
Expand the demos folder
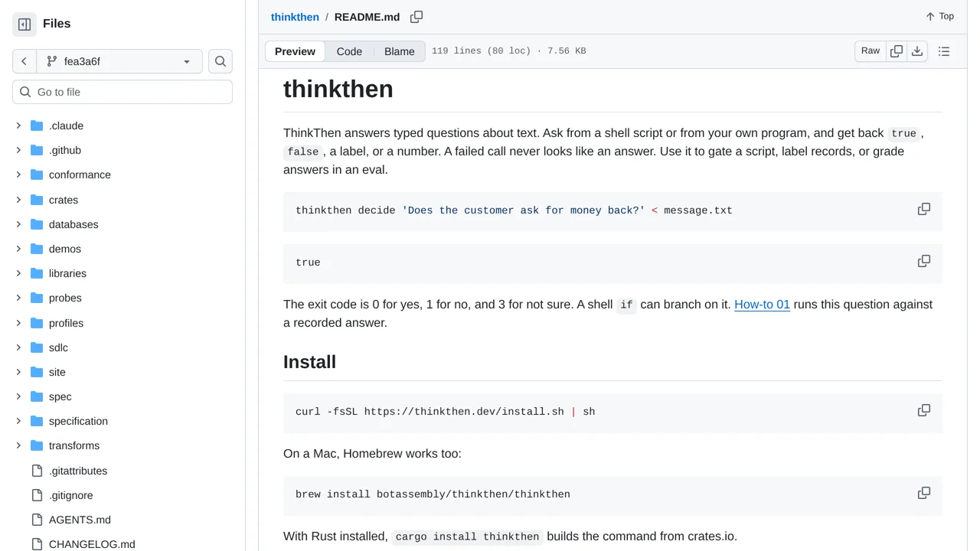pyautogui.click(x=18, y=249)
